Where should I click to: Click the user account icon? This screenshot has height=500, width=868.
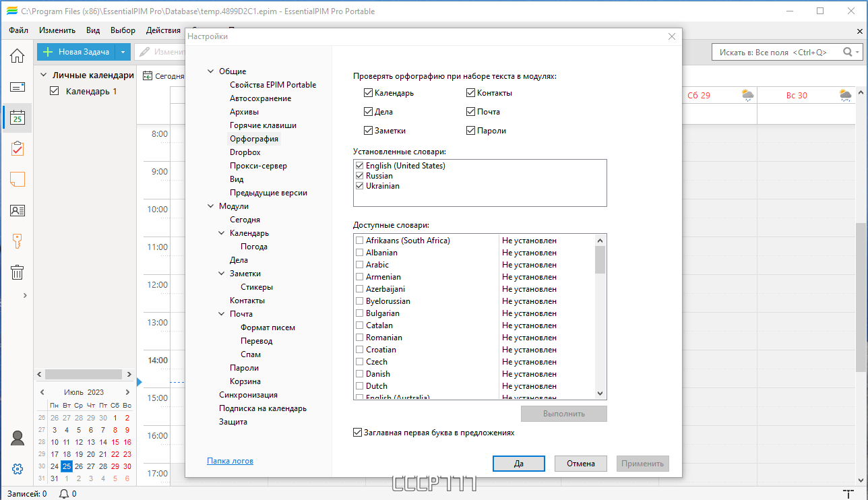(17, 438)
